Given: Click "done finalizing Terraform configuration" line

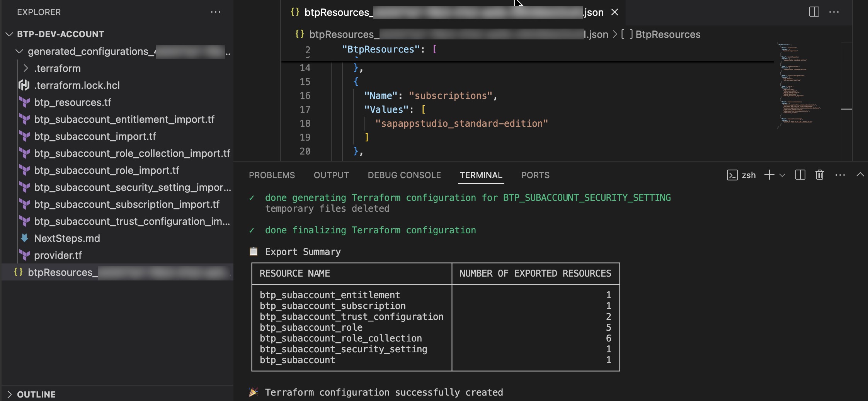Looking at the screenshot, I should tap(370, 230).
